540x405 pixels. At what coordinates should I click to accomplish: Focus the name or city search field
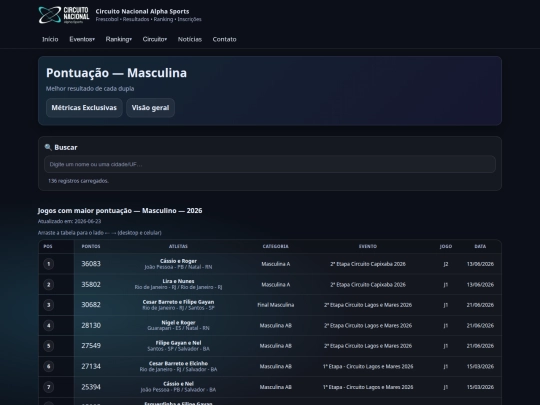[270, 164]
